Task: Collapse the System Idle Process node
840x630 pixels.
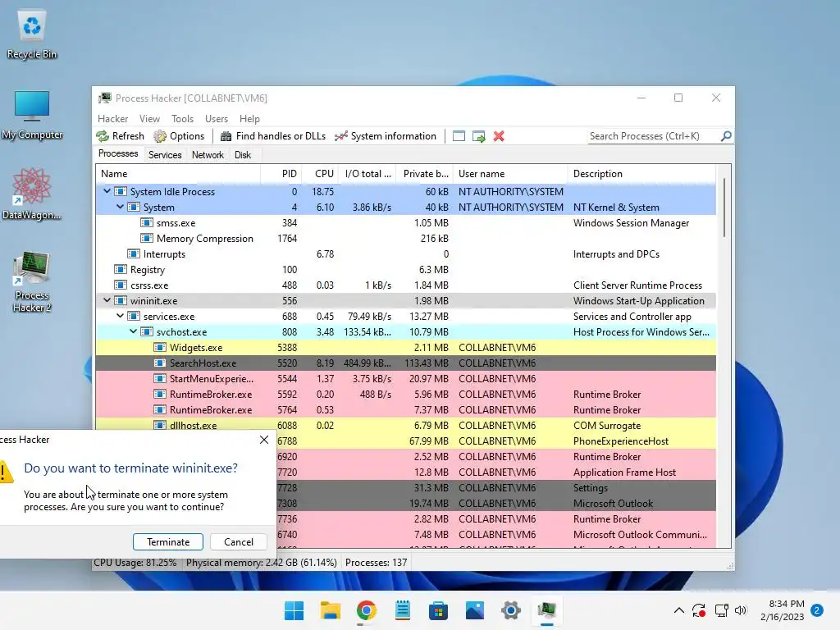Action: [107, 191]
